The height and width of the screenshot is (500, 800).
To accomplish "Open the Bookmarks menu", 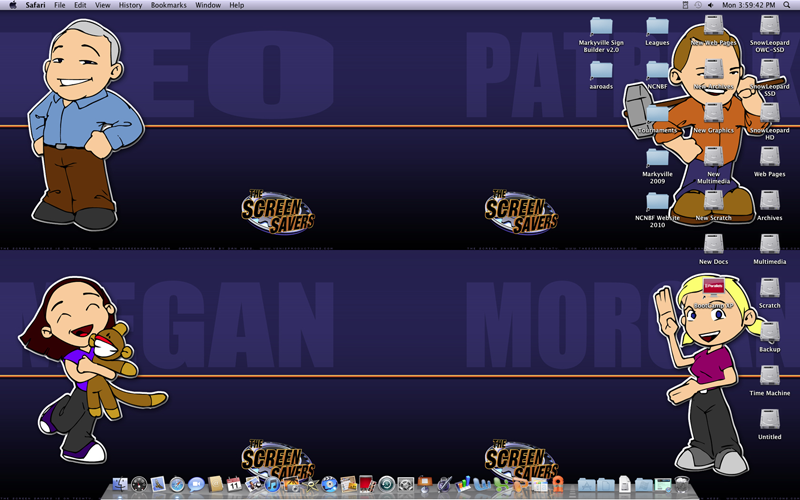I will (168, 5).
